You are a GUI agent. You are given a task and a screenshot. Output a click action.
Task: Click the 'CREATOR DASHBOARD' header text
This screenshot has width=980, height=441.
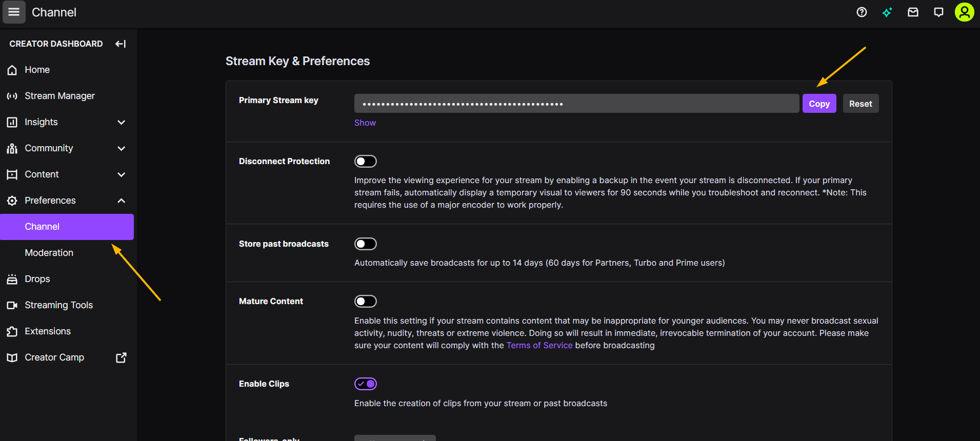(x=56, y=44)
